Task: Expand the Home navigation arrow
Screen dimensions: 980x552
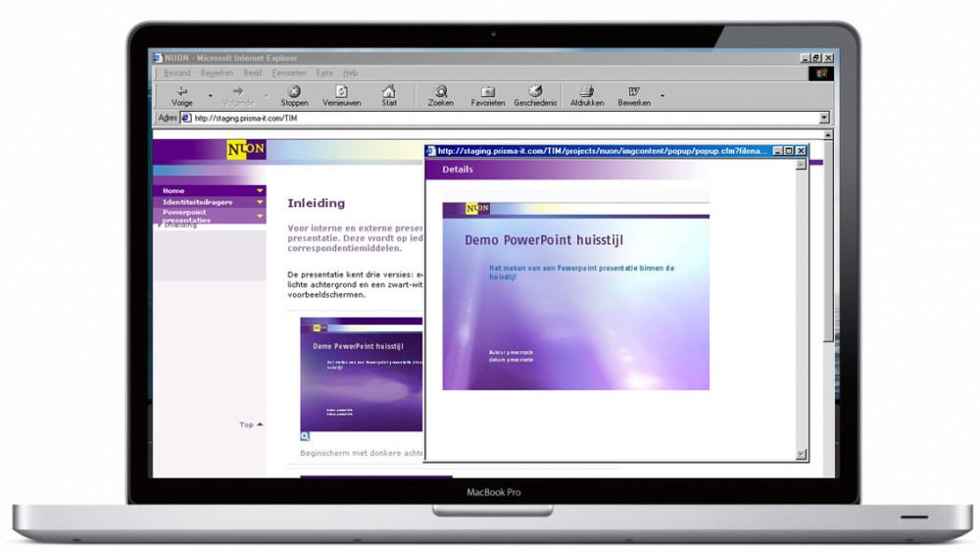Action: coord(260,190)
